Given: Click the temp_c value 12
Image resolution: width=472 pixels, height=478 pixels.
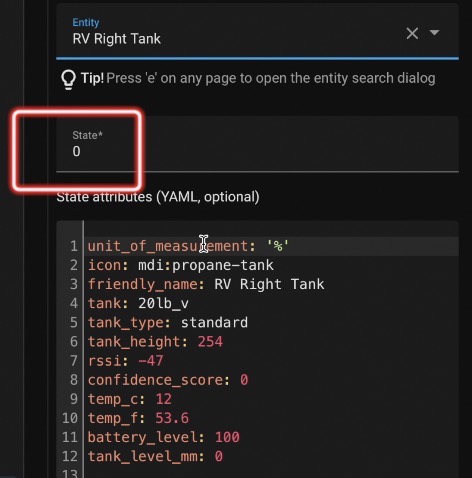Looking at the screenshot, I should tap(163, 399).
